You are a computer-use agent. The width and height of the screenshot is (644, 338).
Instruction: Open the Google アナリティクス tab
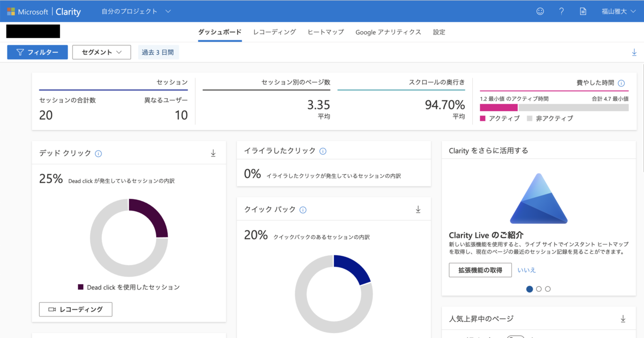[x=388, y=32]
